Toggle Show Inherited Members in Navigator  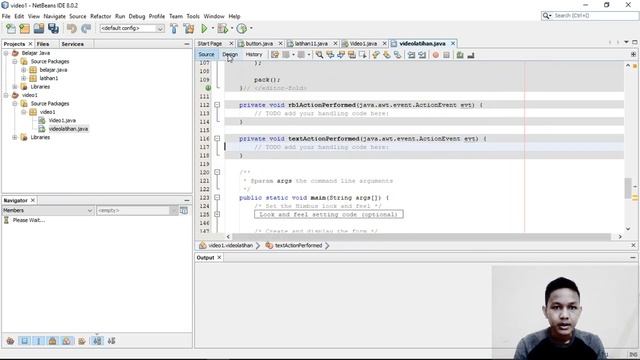[11, 341]
